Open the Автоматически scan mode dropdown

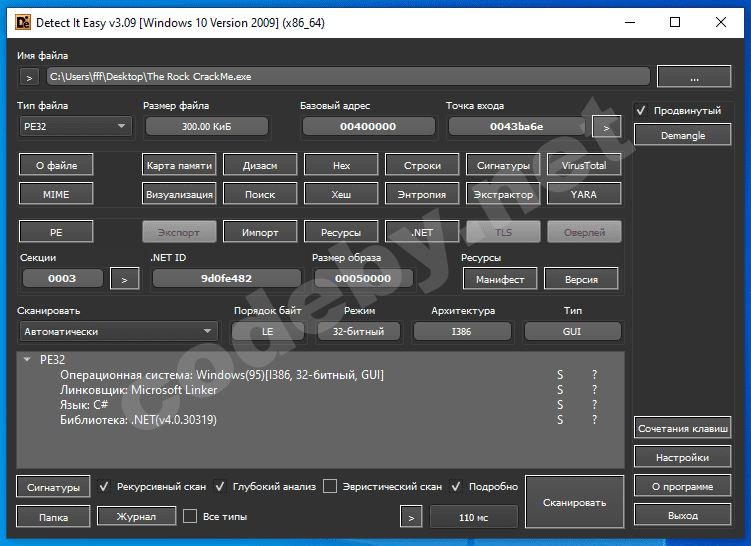[118, 331]
